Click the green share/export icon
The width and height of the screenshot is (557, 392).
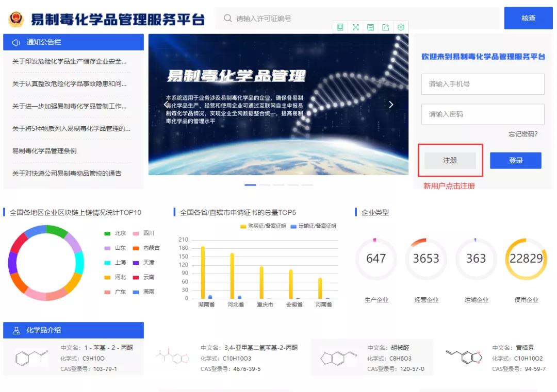pyautogui.click(x=386, y=27)
